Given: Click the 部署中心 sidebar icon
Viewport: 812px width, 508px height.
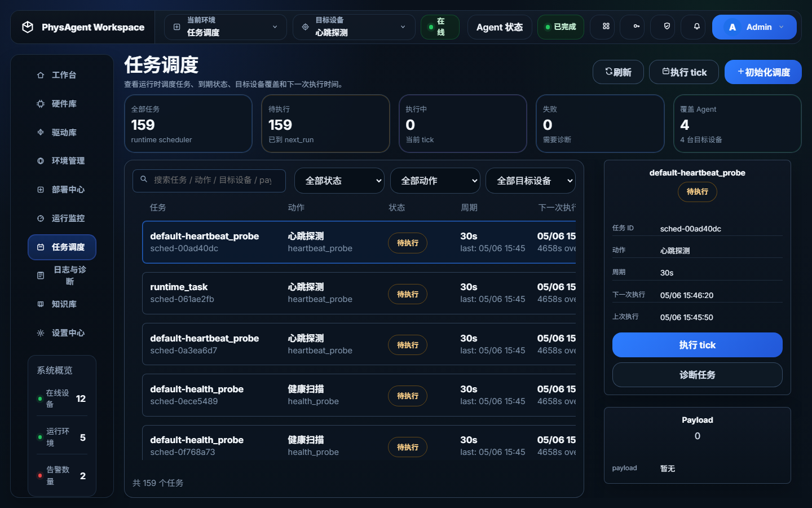Looking at the screenshot, I should pos(41,190).
